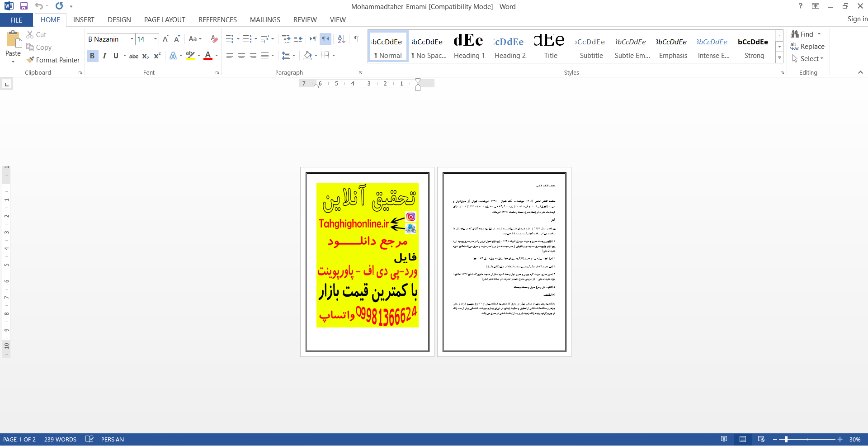Image resolution: width=868 pixels, height=446 pixels.
Task: Insert a bulleted list
Action: [x=230, y=39]
